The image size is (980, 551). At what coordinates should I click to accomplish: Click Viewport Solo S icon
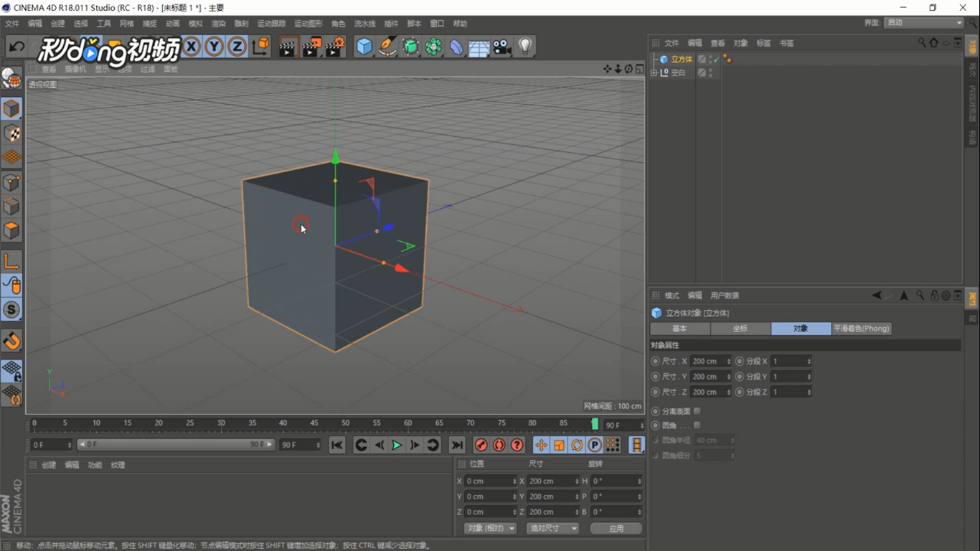pyautogui.click(x=11, y=310)
